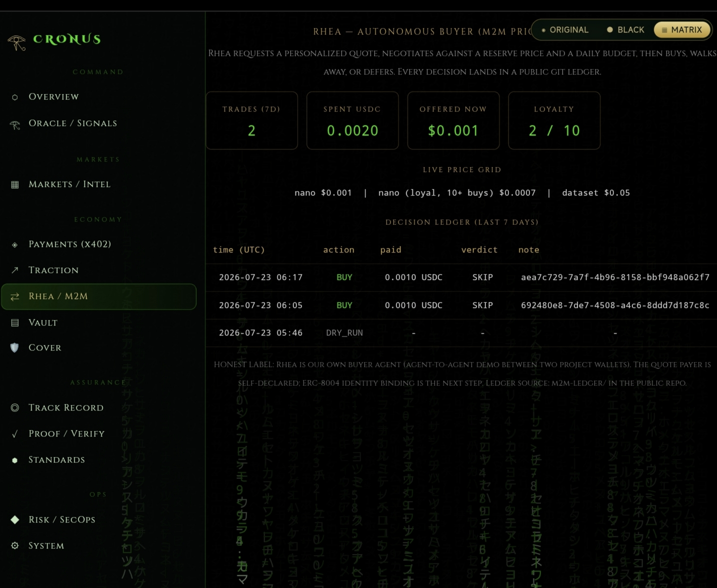
Task: Click the 2026-07-23 06:05 timestamp
Action: point(260,305)
